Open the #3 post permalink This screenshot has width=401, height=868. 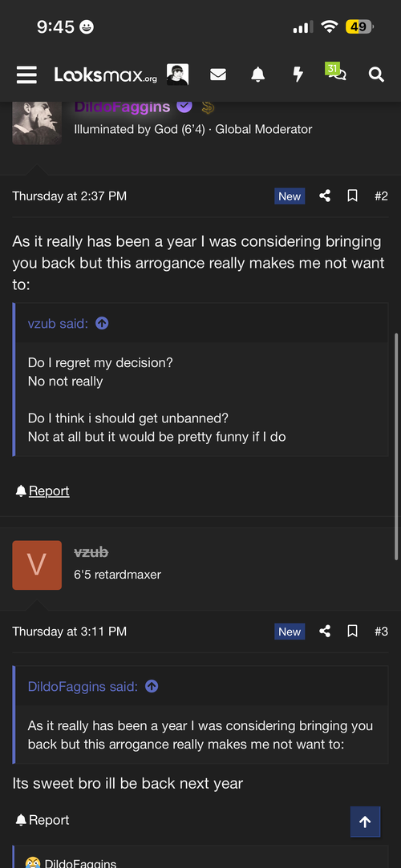pyautogui.click(x=381, y=631)
